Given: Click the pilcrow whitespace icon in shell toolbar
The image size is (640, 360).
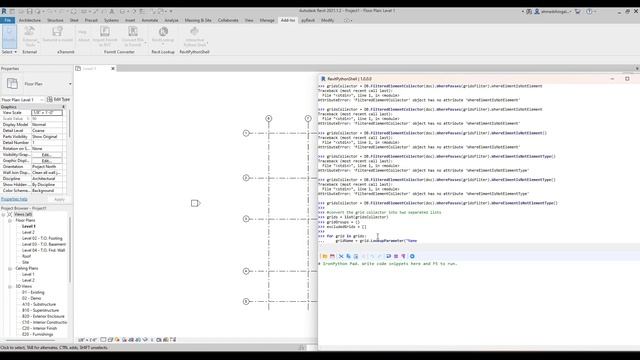Looking at the screenshot, I should pyautogui.click(x=403, y=256).
